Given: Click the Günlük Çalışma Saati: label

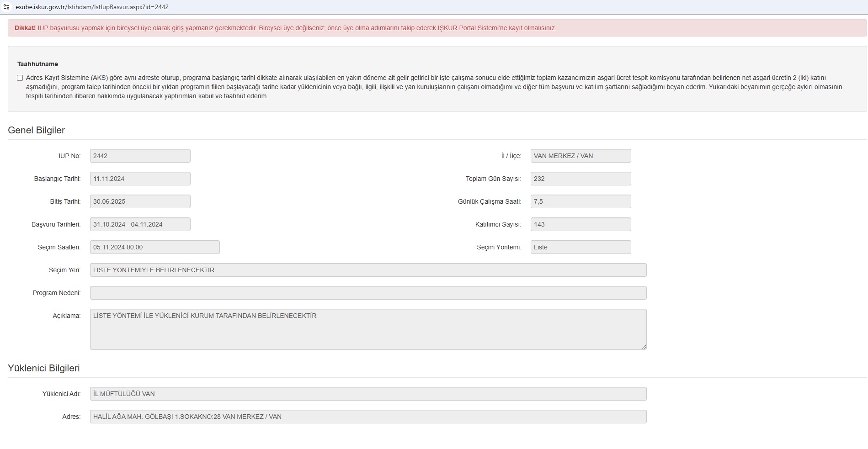Looking at the screenshot, I should click(x=490, y=201).
